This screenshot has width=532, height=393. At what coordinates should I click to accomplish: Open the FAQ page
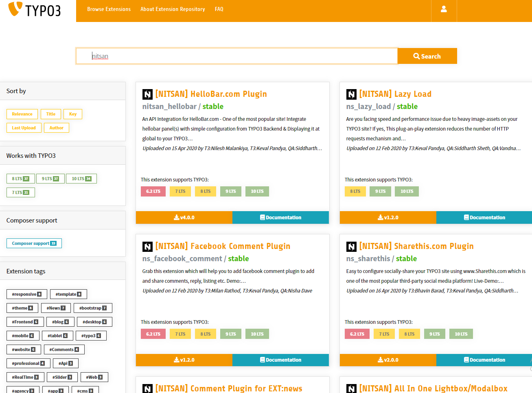[x=219, y=9]
